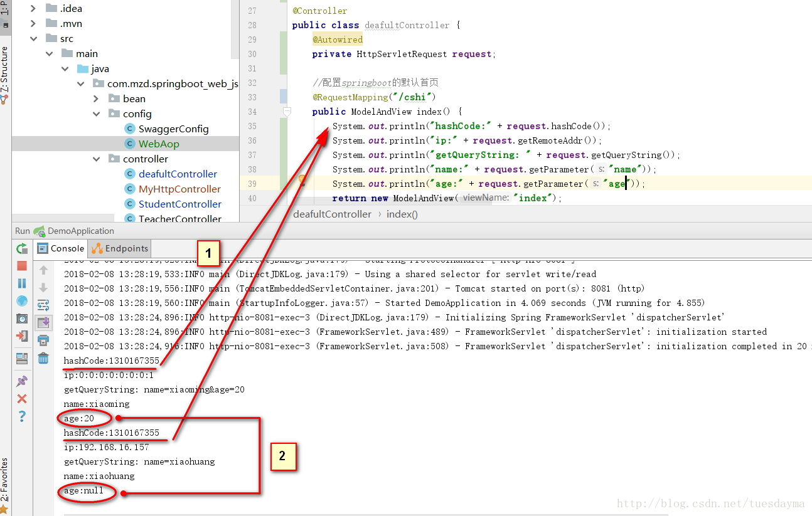Expand the .mvn folder
Viewport: 812px width, 516px height.
33,23
